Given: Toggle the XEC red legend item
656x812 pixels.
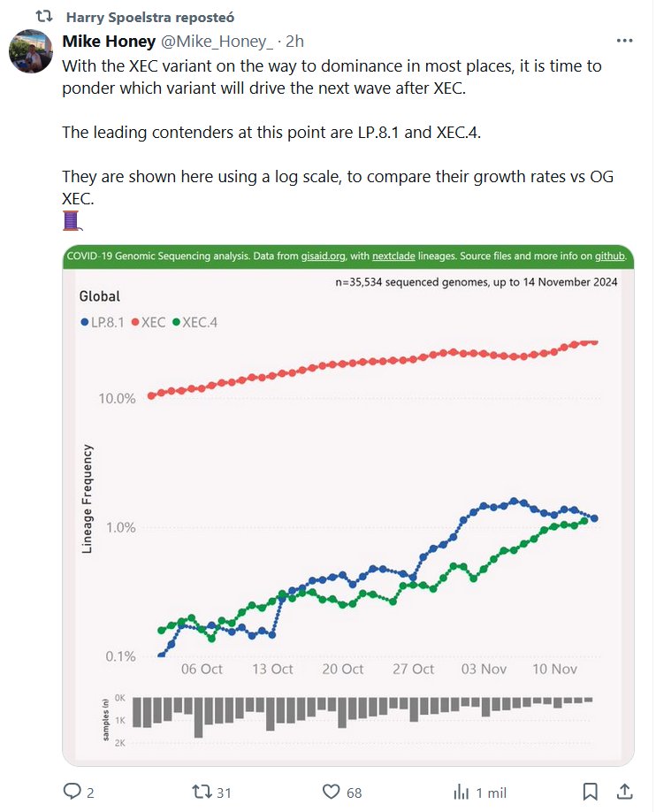Looking at the screenshot, I should [x=149, y=323].
